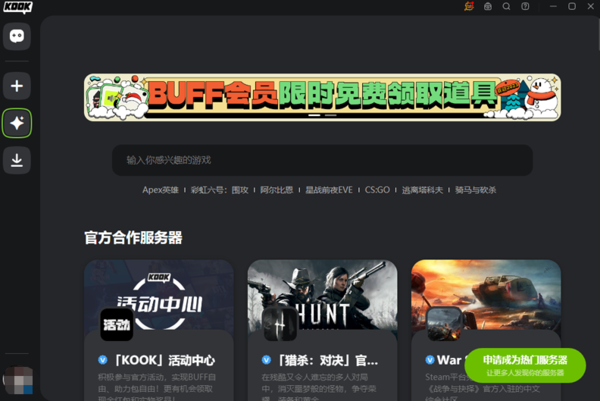Open the BUFF会员 promotional banner
This screenshot has height=401, width=600.
point(323,98)
